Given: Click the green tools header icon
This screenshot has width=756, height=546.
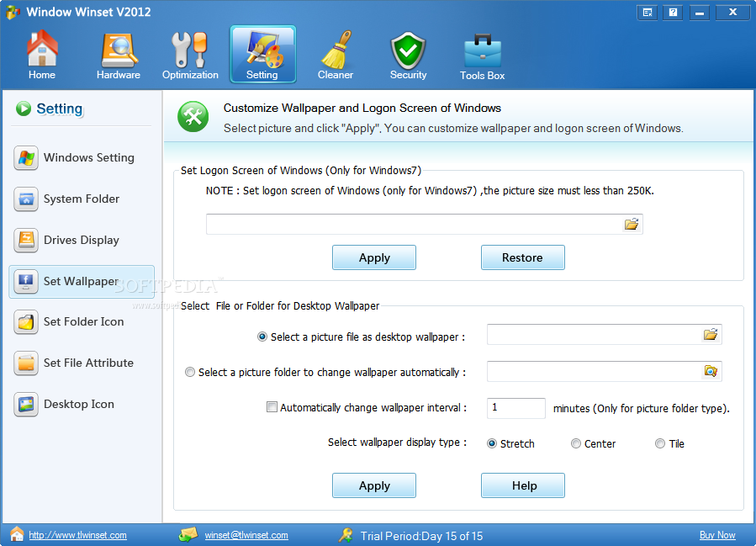Looking at the screenshot, I should click(193, 117).
